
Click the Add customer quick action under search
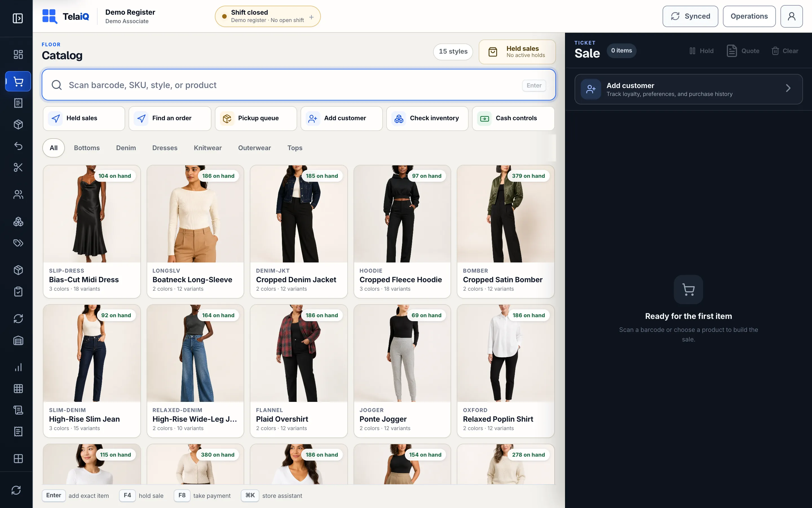(342, 118)
